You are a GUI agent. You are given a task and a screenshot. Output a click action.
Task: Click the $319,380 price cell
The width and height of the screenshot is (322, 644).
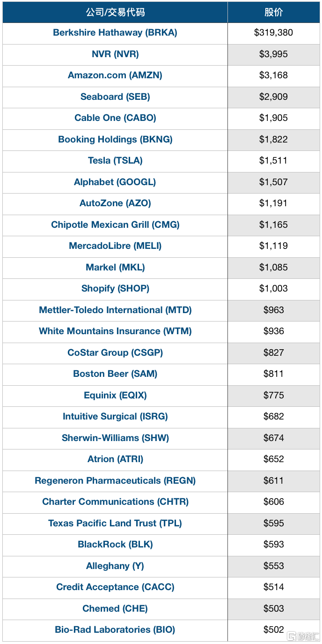[274, 33]
